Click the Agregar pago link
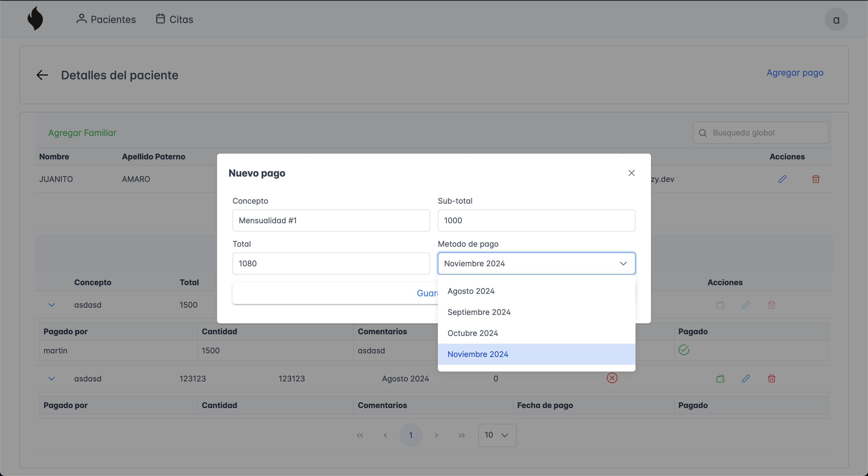This screenshot has width=868, height=476. (795, 73)
